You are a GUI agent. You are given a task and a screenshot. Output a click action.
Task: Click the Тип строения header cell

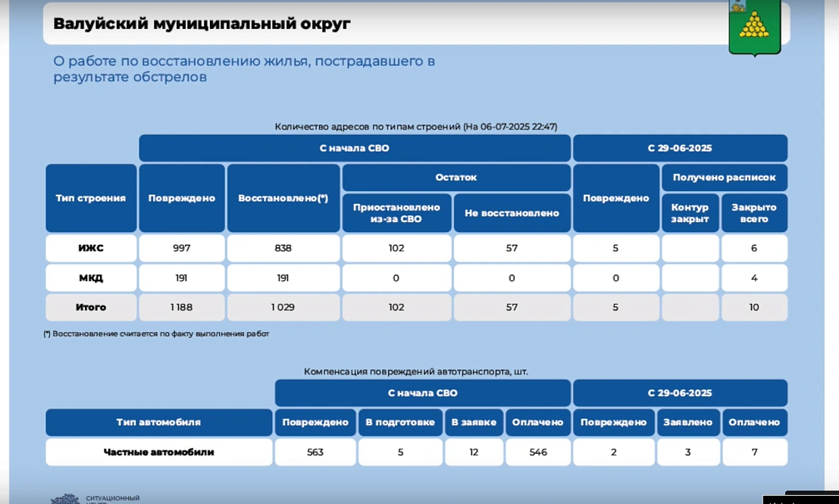point(91,199)
